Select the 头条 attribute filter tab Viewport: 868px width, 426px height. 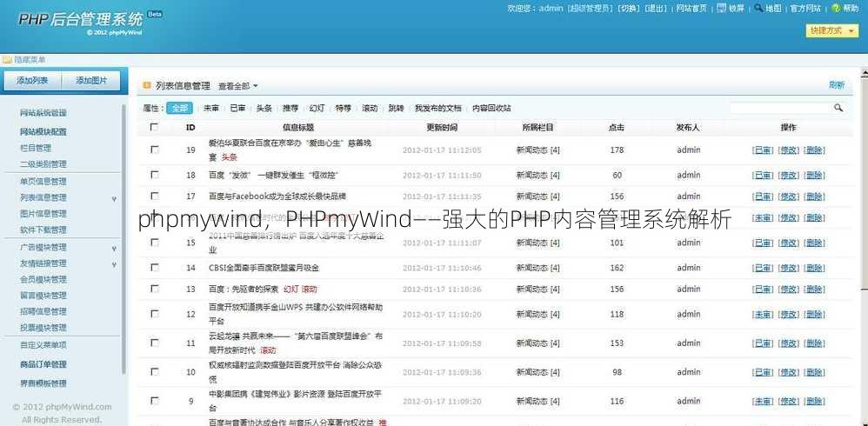[x=264, y=109]
